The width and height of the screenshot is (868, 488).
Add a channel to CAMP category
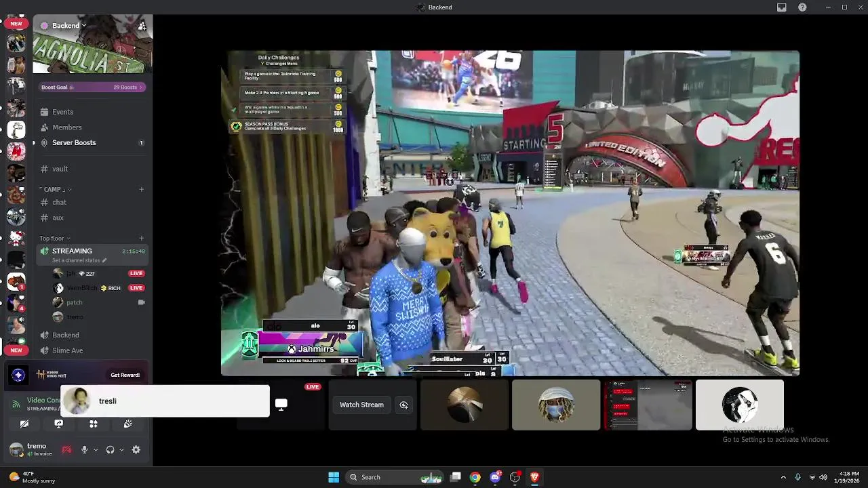coord(141,189)
